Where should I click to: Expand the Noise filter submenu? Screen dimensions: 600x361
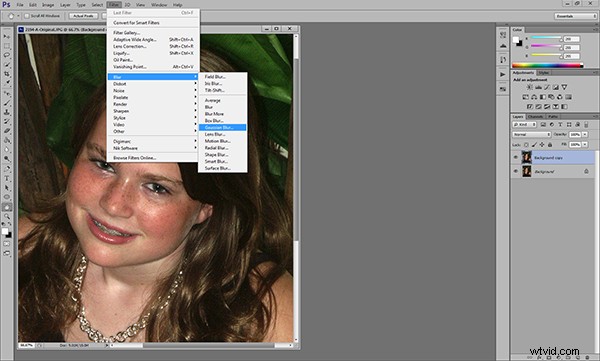pyautogui.click(x=153, y=91)
